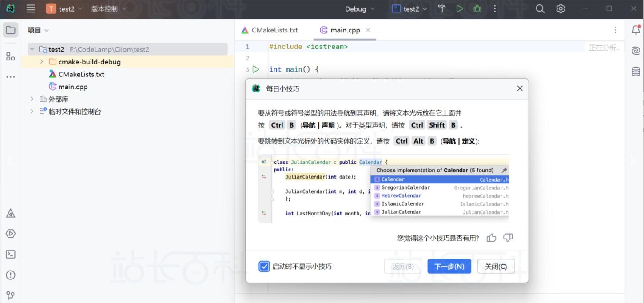Open the Debug configuration dropdown
The height and width of the screenshot is (303, 644).
tap(360, 9)
